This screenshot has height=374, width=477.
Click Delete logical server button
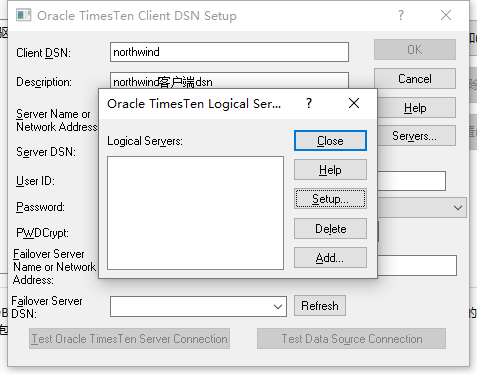(x=330, y=229)
